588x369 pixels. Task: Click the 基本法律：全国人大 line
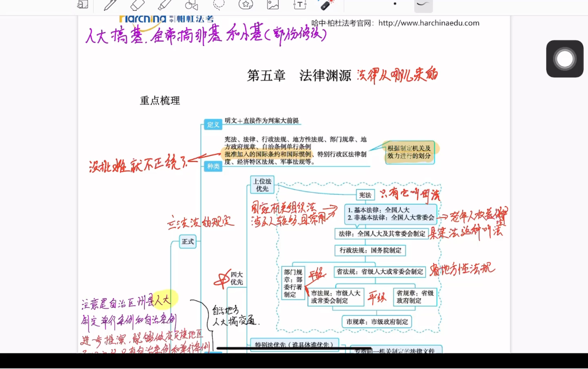[x=378, y=210]
